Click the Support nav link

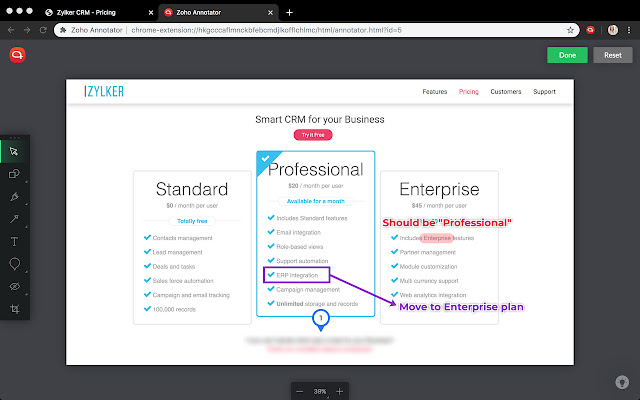coord(544,91)
